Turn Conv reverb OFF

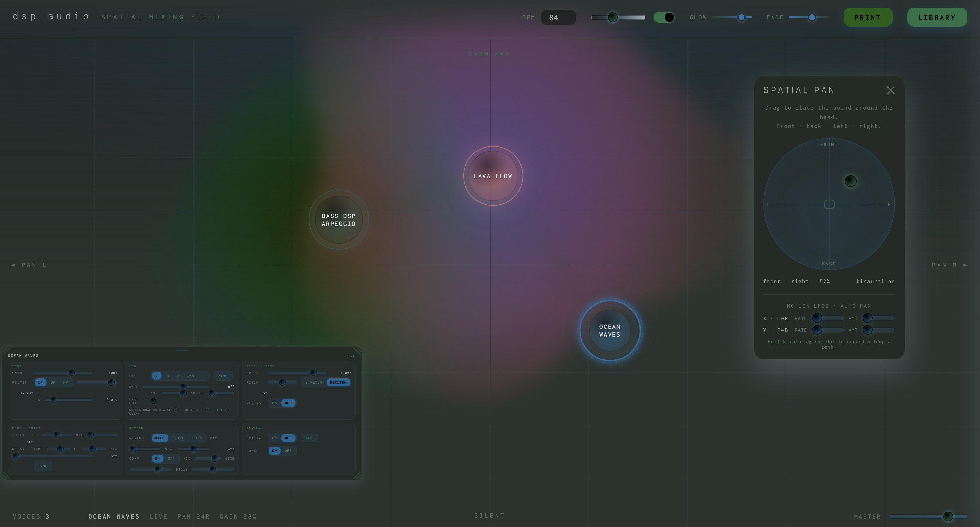click(171, 458)
